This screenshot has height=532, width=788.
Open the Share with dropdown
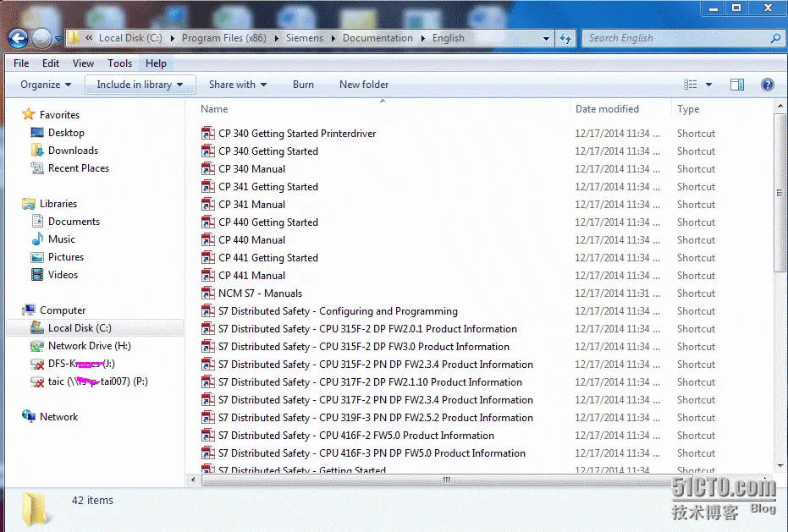pos(238,85)
